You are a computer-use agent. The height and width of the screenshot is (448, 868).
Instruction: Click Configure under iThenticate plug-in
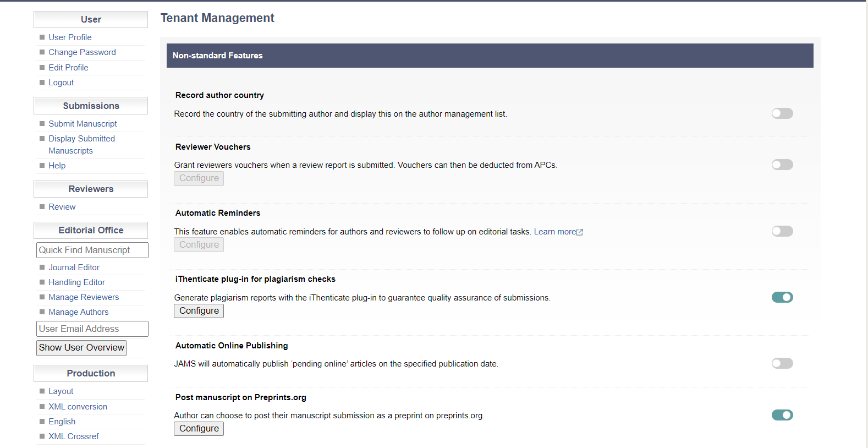point(199,311)
